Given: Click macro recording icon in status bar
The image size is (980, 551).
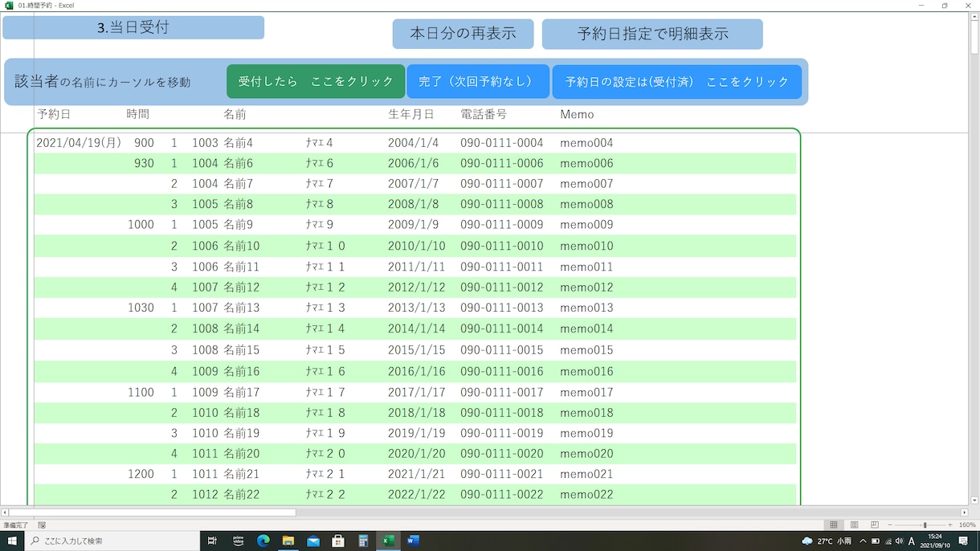Looking at the screenshot, I should tap(42, 525).
